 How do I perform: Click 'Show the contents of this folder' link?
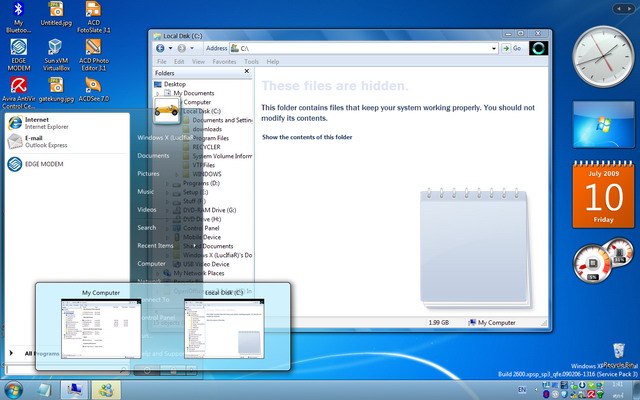[x=307, y=137]
